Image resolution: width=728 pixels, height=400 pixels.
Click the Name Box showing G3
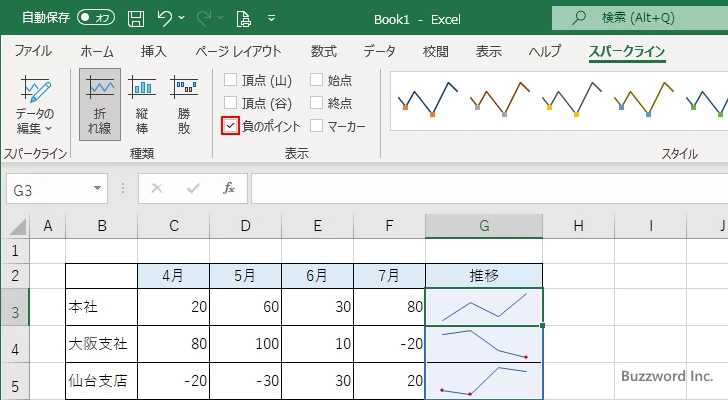tap(48, 189)
